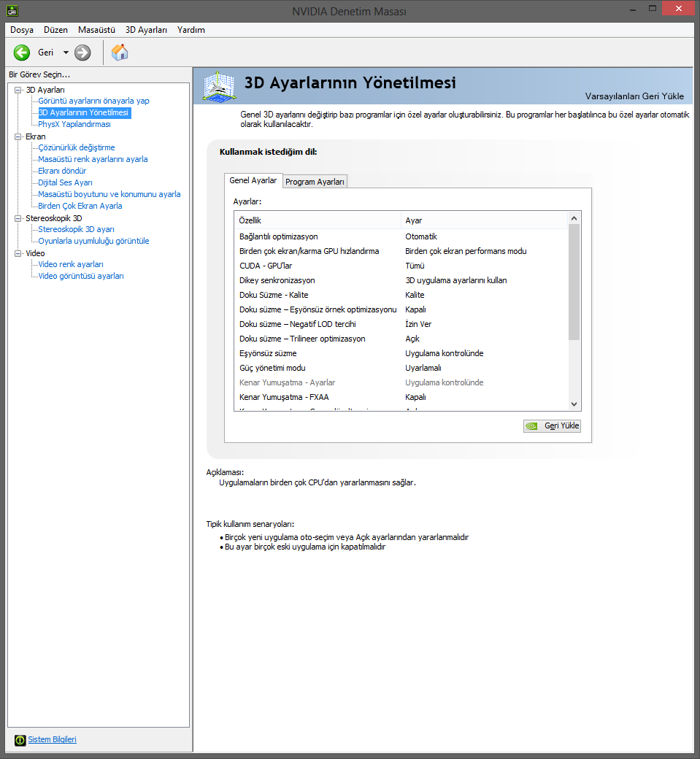Viewport: 700px width, 759px height.
Task: Open Masaüstü renk ayarlarını ayarla
Action: (x=93, y=159)
